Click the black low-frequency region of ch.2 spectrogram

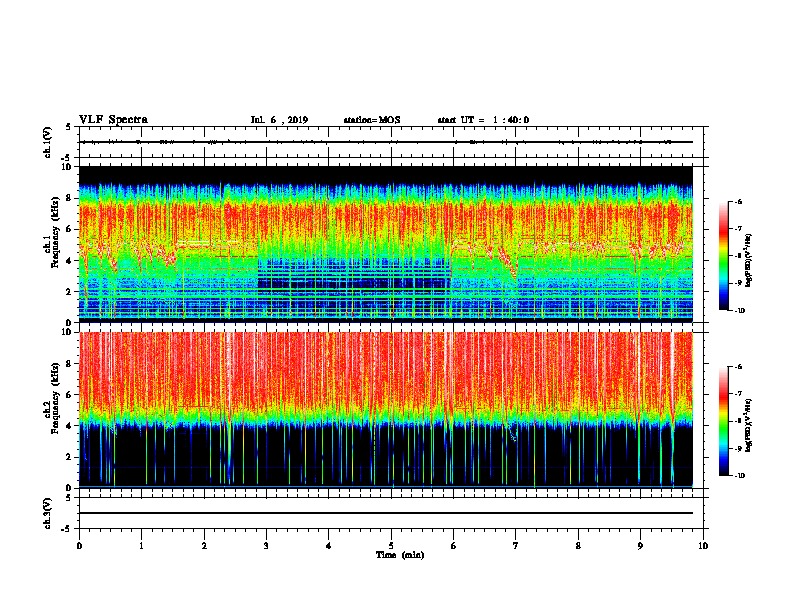(386, 457)
